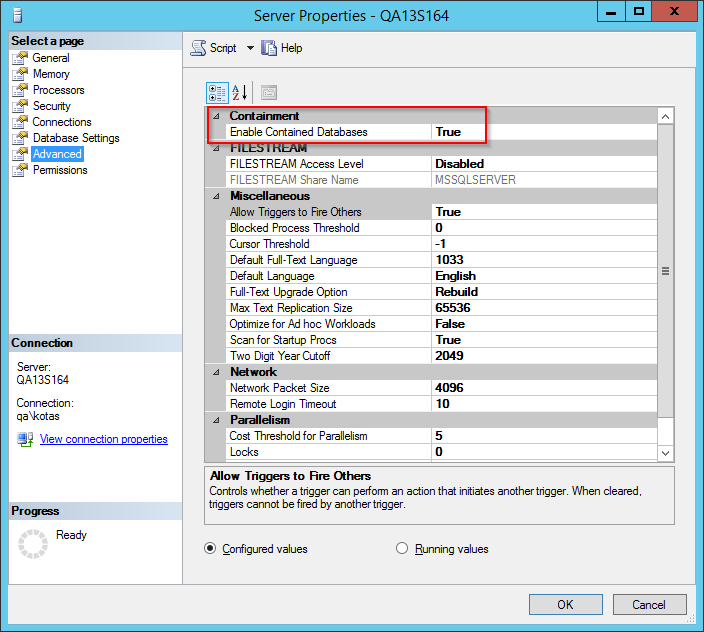
Task: Click the Permissions page icon
Action: click(20, 170)
